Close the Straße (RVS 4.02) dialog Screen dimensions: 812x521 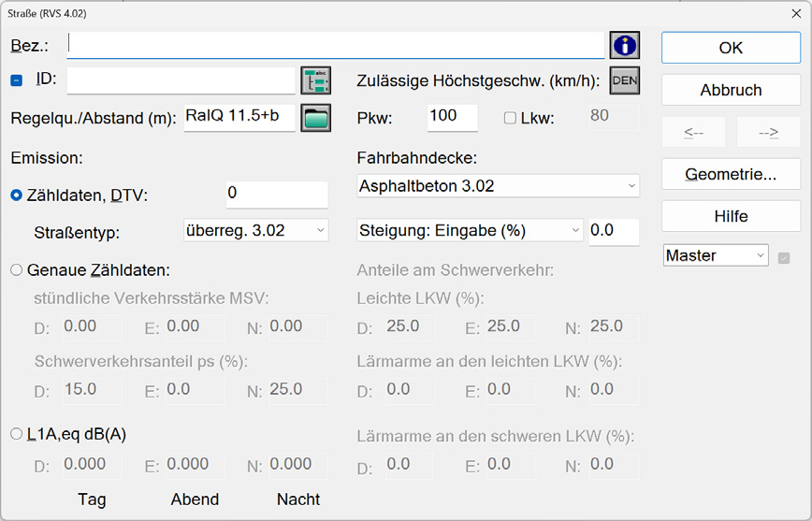point(796,13)
